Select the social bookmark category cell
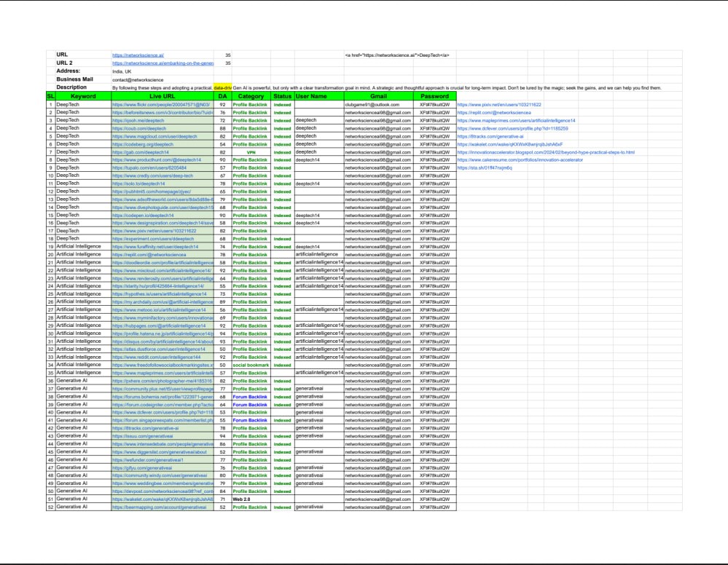Image resolution: width=728 pixels, height=565 pixels. coord(251,365)
